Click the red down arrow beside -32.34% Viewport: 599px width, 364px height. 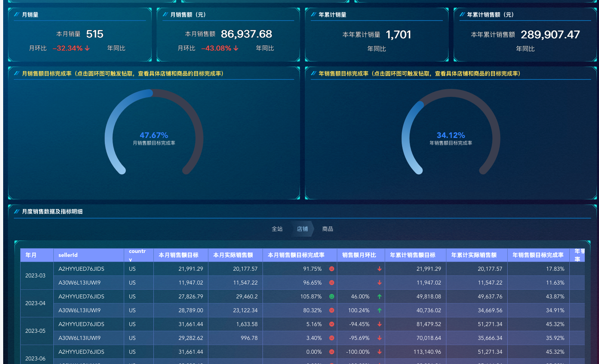(87, 48)
